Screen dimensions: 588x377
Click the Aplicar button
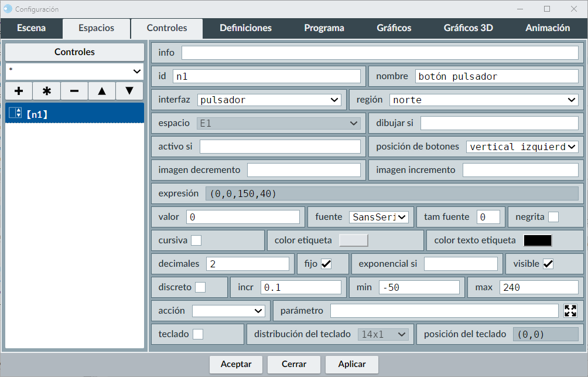[x=352, y=364]
